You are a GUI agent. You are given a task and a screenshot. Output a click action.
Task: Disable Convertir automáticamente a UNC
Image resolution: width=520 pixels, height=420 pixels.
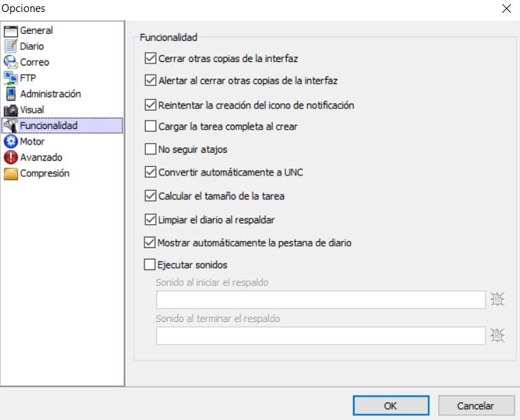click(x=149, y=173)
